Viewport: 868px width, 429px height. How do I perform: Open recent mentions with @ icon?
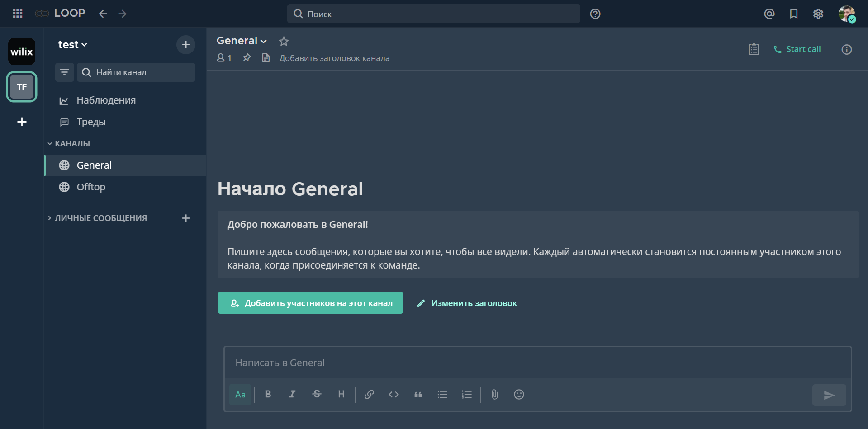[x=769, y=14]
